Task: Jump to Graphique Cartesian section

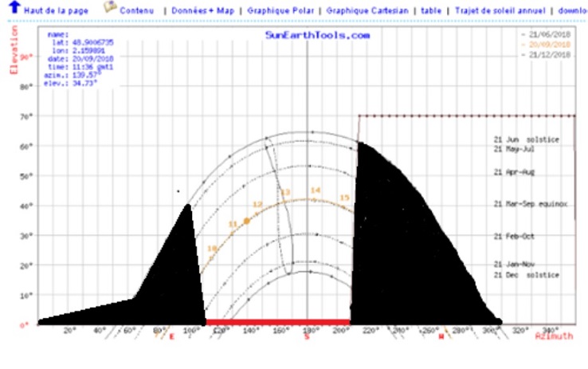Action: pos(367,10)
